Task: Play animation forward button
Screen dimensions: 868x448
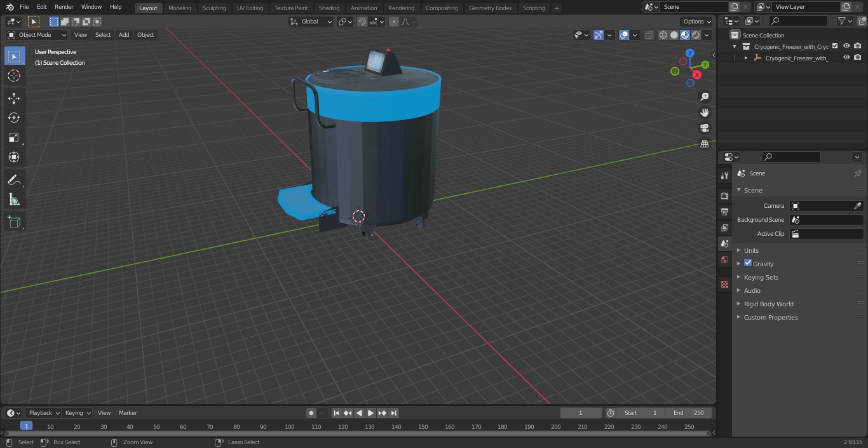Action: coord(370,413)
